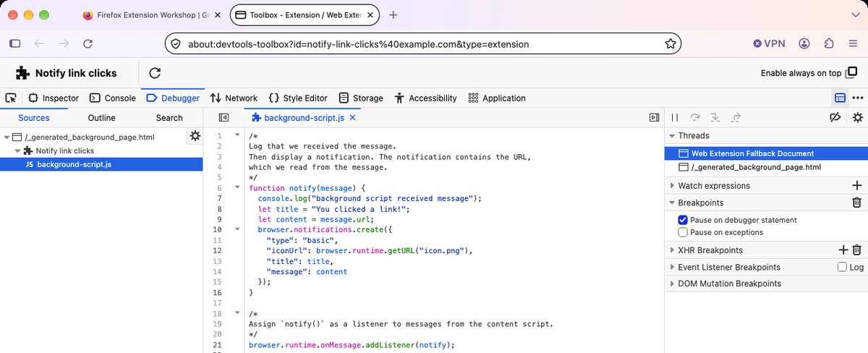Image resolution: width=868 pixels, height=353 pixels.
Task: Toggle the devtools dock mode icon
Action: click(x=840, y=98)
